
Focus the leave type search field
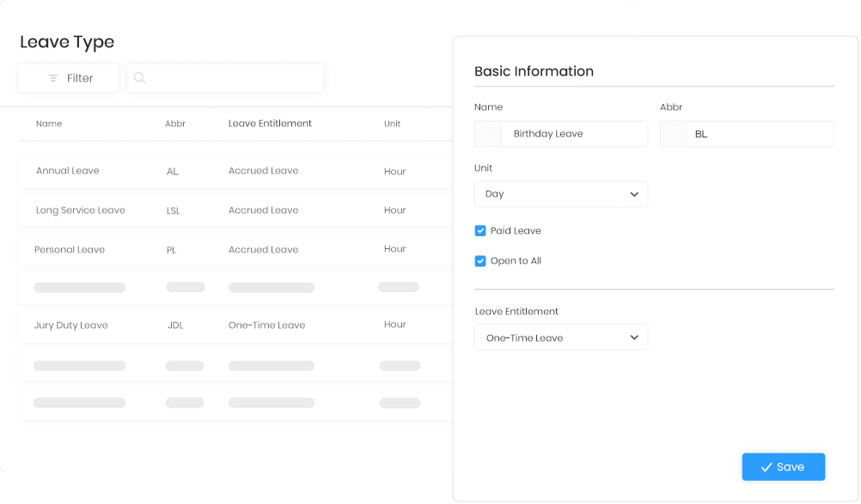click(225, 78)
